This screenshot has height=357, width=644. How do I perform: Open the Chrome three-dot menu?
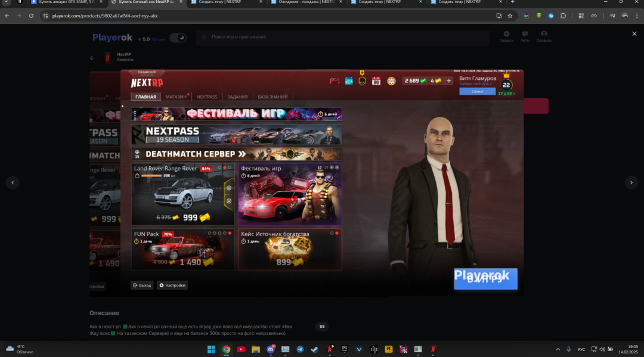point(637,16)
